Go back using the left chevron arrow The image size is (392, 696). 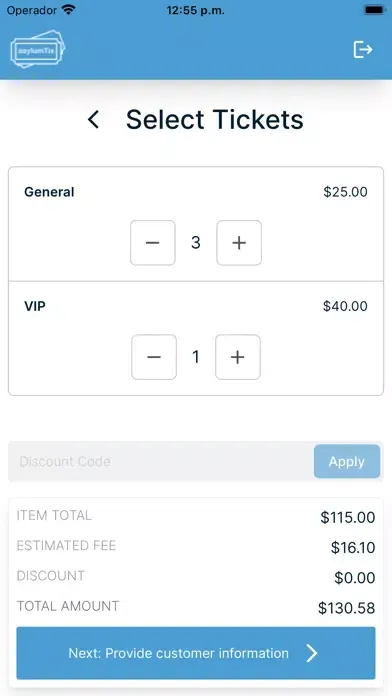click(x=93, y=120)
